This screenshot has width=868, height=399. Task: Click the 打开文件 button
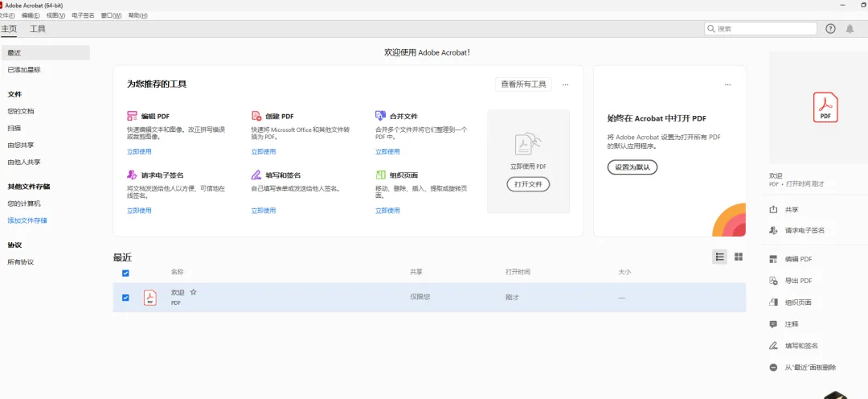pyautogui.click(x=528, y=184)
